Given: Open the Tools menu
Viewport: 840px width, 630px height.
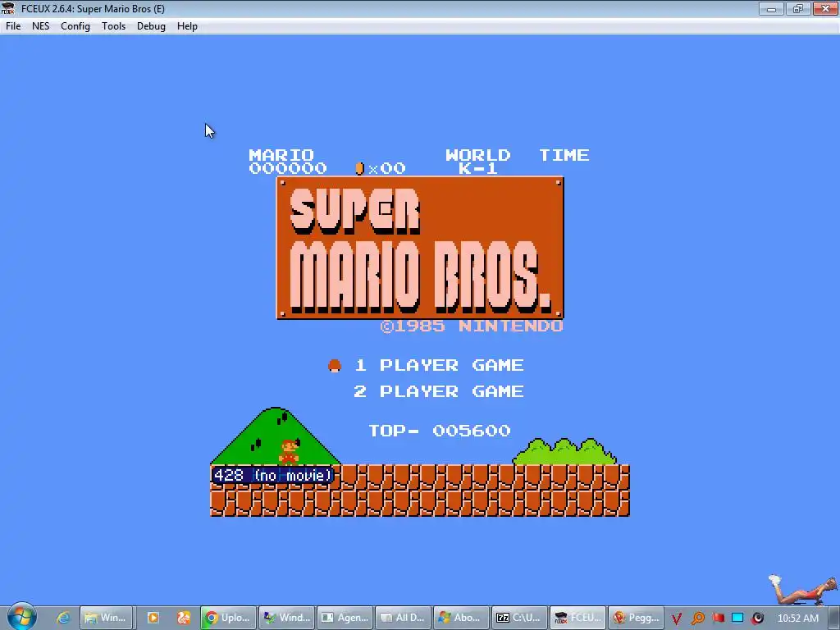Looking at the screenshot, I should pyautogui.click(x=113, y=26).
